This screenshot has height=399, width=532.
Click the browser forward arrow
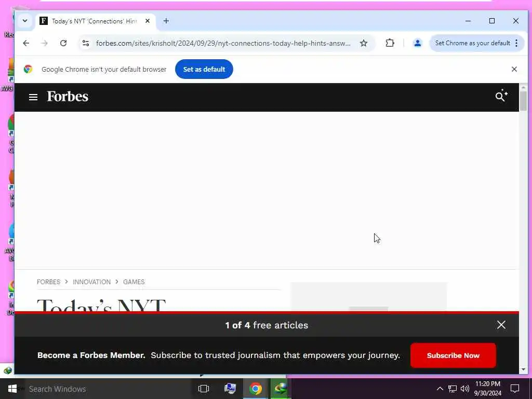[45, 43]
